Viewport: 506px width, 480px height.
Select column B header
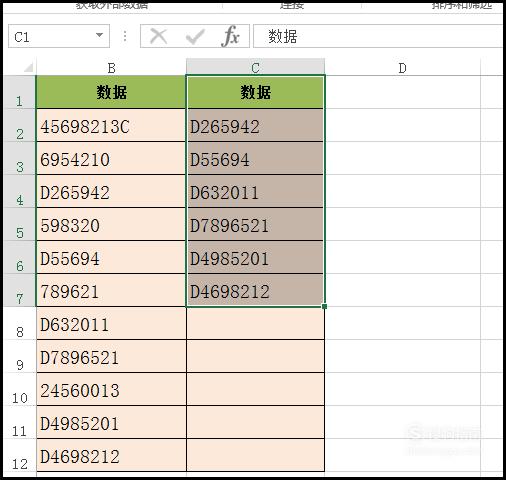pyautogui.click(x=111, y=68)
